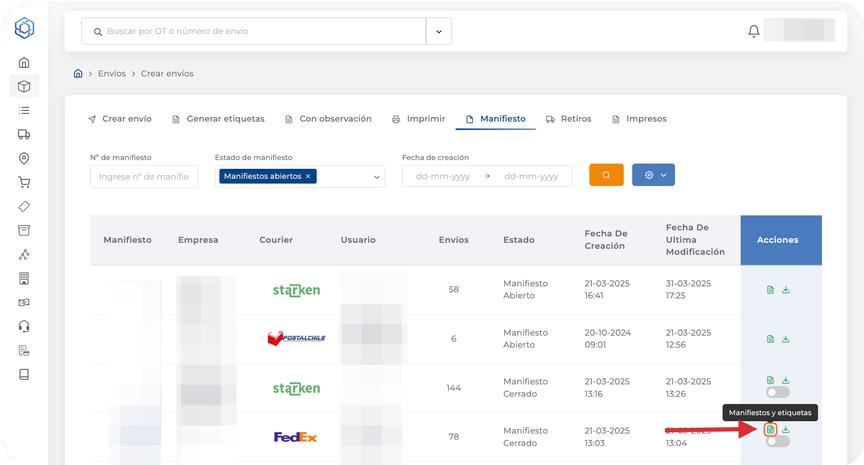The height and width of the screenshot is (465, 864).
Task: Expand the Estado de manifiesto dropdown
Action: tap(376, 177)
